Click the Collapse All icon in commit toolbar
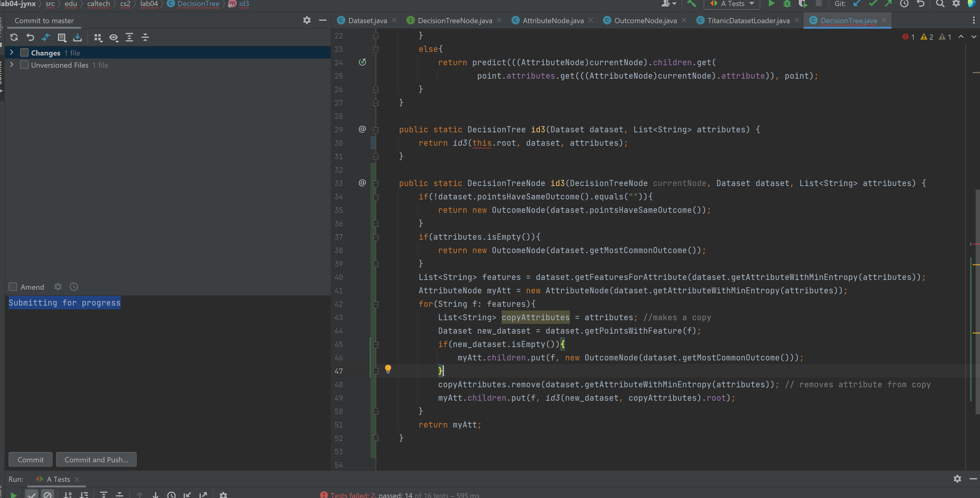980x498 pixels. (x=145, y=37)
